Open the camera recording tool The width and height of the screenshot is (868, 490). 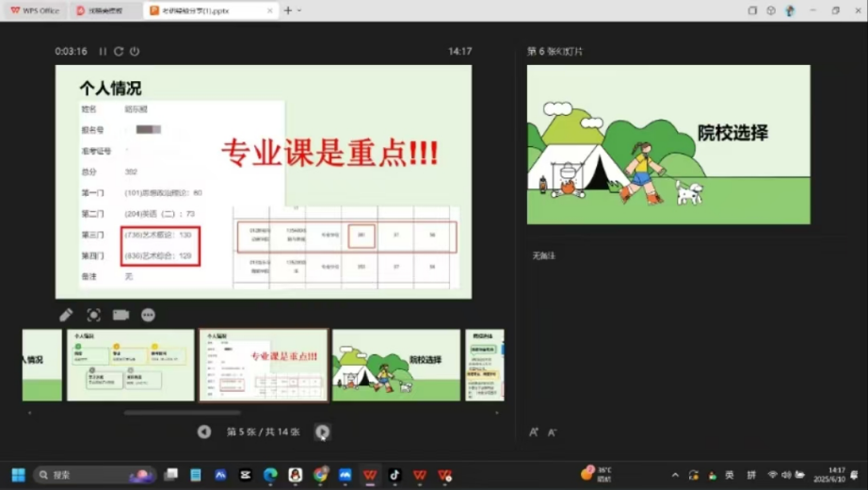coord(121,315)
